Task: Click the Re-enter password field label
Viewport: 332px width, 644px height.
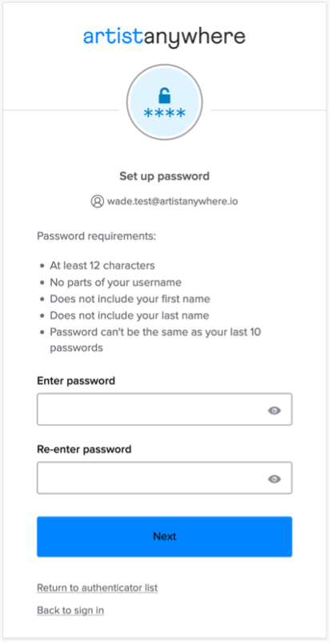Action: click(x=84, y=449)
